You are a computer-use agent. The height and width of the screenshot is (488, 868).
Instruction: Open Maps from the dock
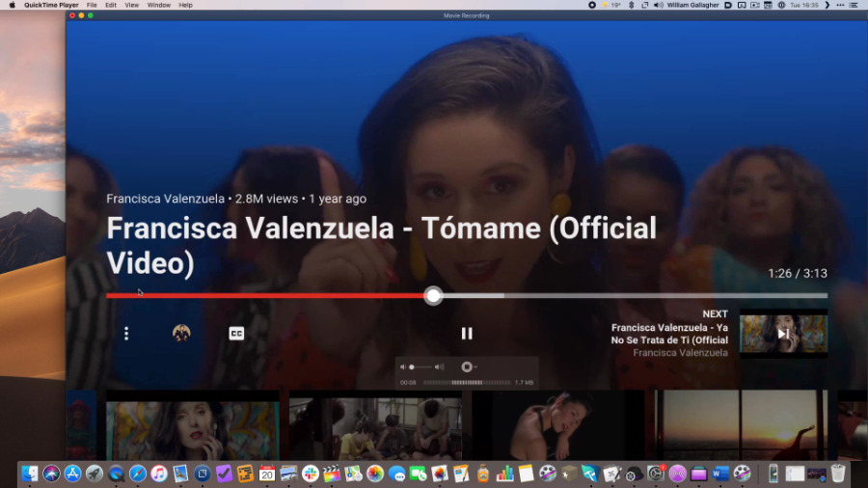[353, 474]
